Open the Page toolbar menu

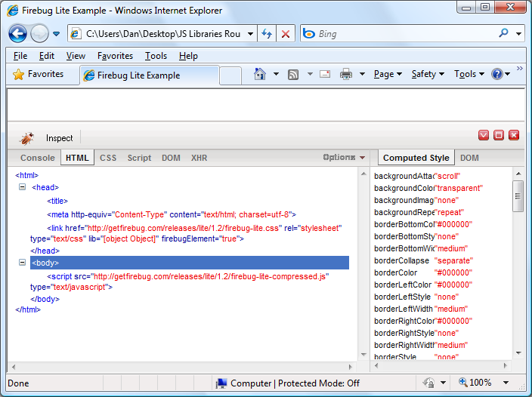coord(388,74)
